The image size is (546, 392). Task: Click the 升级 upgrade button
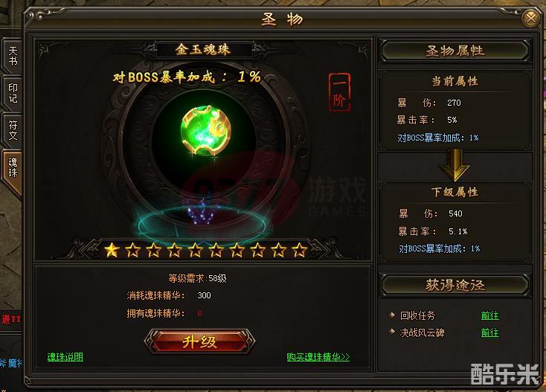pyautogui.click(x=199, y=341)
